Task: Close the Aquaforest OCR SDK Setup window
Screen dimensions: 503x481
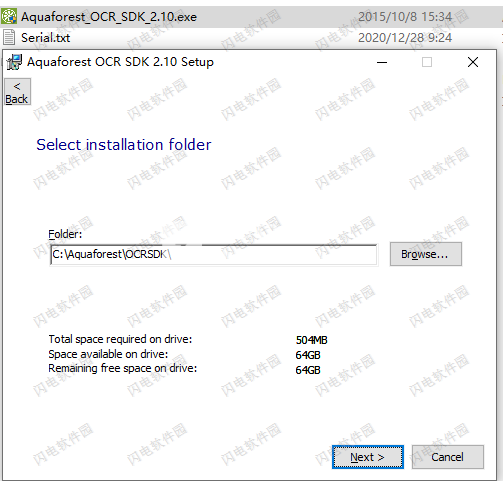Action: (473, 62)
